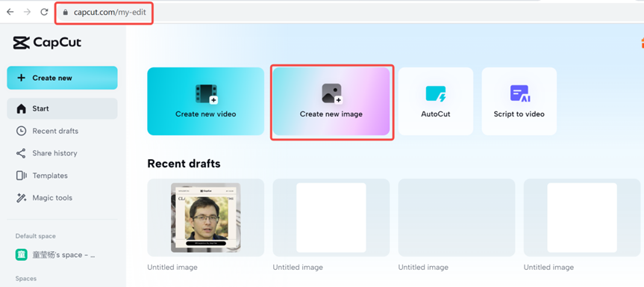Click the Magic tools wand icon
Screen dimensions: 644x287
click(21, 198)
